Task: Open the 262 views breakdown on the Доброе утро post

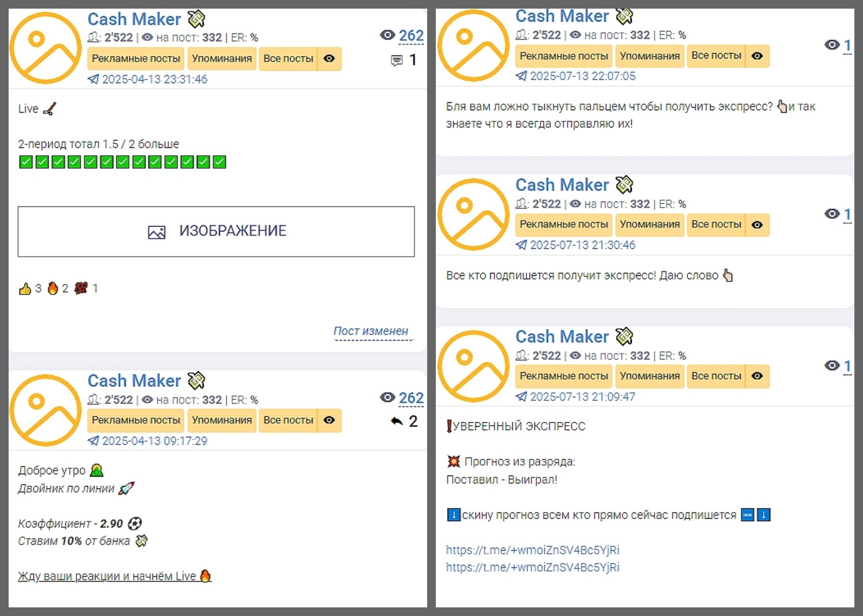Action: (x=411, y=398)
